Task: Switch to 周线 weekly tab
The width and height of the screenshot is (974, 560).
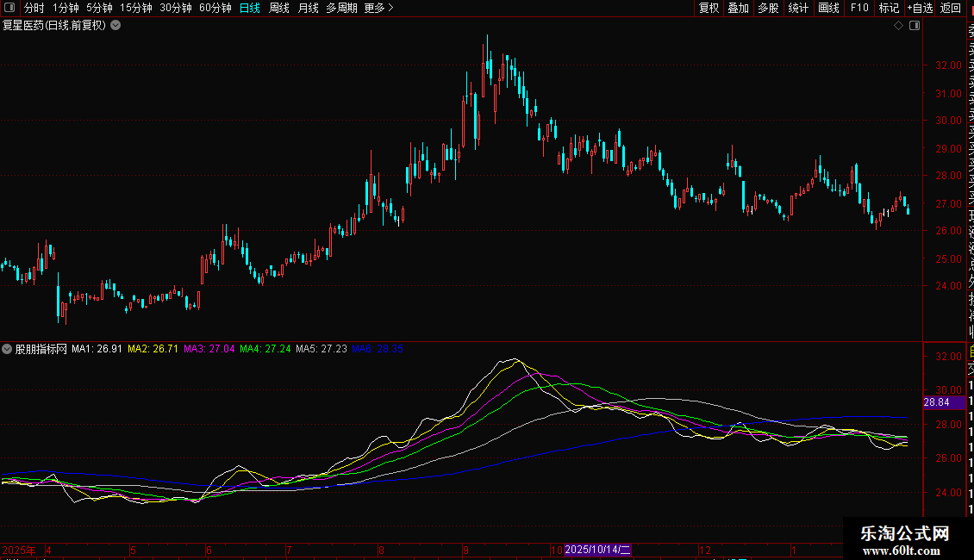Action: (279, 8)
